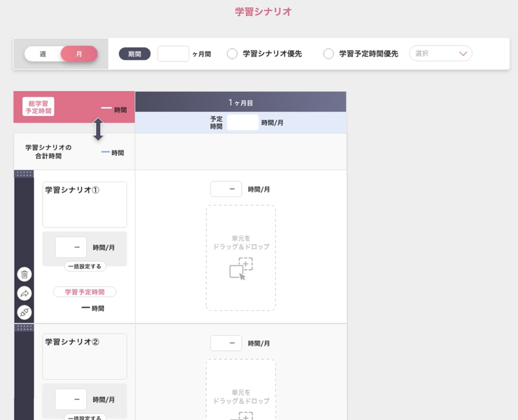
Task: Click the trash icon for 学習シナリオ①
Action: click(x=24, y=274)
